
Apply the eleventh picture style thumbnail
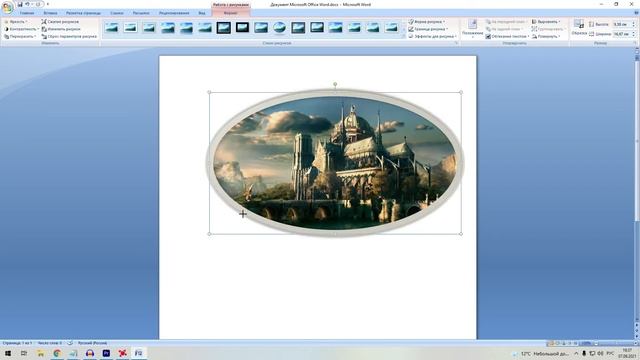pyautogui.click(x=298, y=28)
